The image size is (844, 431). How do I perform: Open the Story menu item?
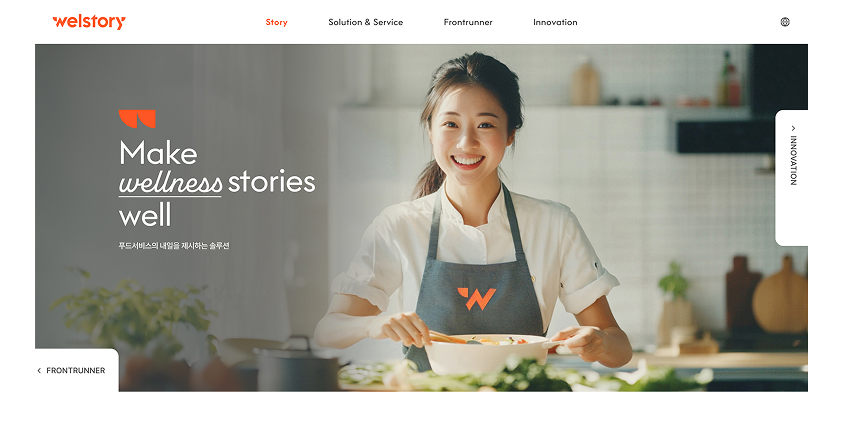click(277, 22)
